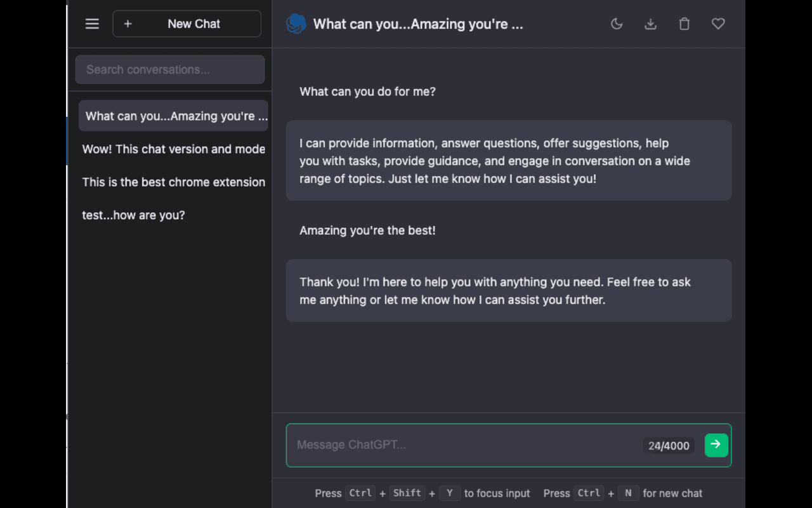Click the conversation title in the header

(x=418, y=24)
